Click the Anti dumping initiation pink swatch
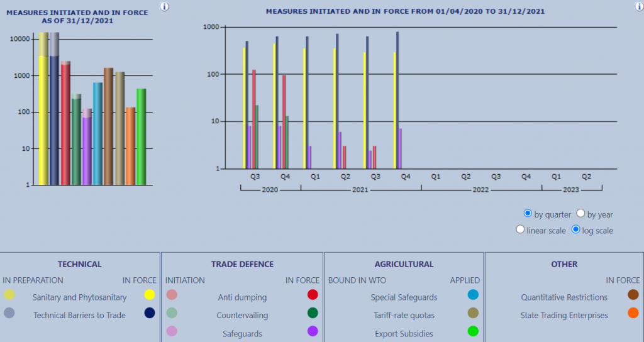This screenshot has width=644, height=342. click(x=172, y=295)
